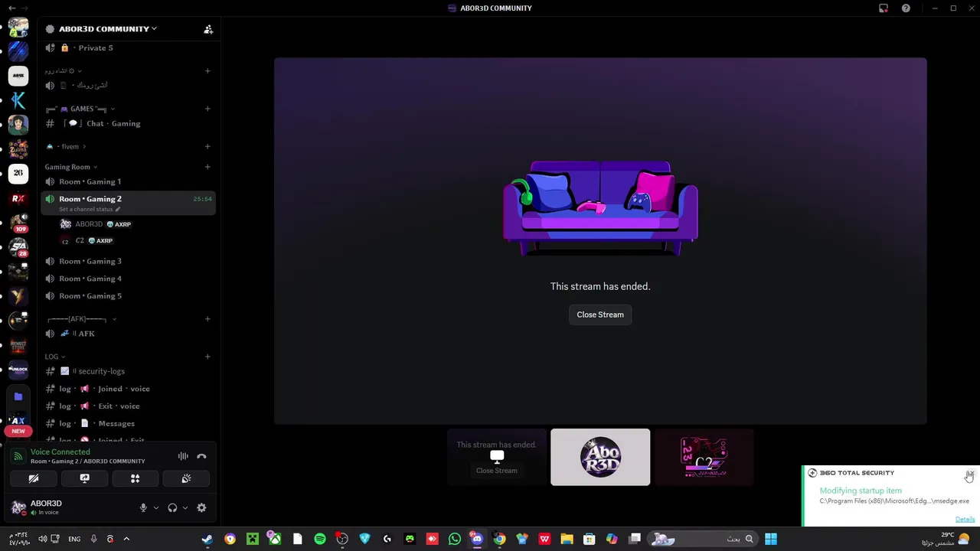
Task: Open ABOR3D user avatar status menu
Action: [x=19, y=507]
